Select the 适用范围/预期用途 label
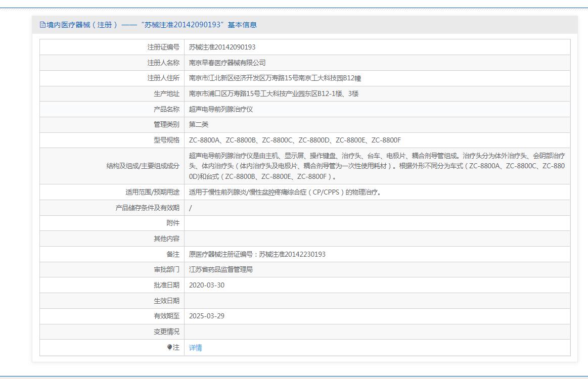Image resolution: width=588 pixels, height=379 pixels. tap(152, 193)
